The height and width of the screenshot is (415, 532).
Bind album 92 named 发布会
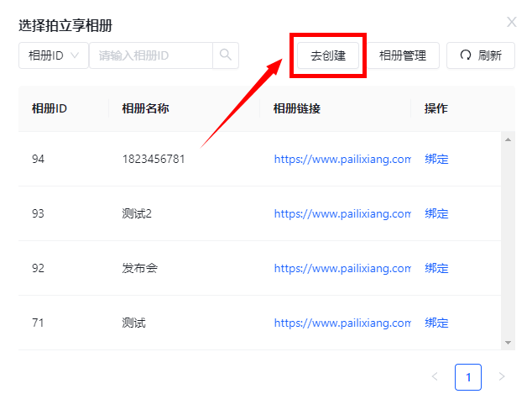[x=436, y=268]
